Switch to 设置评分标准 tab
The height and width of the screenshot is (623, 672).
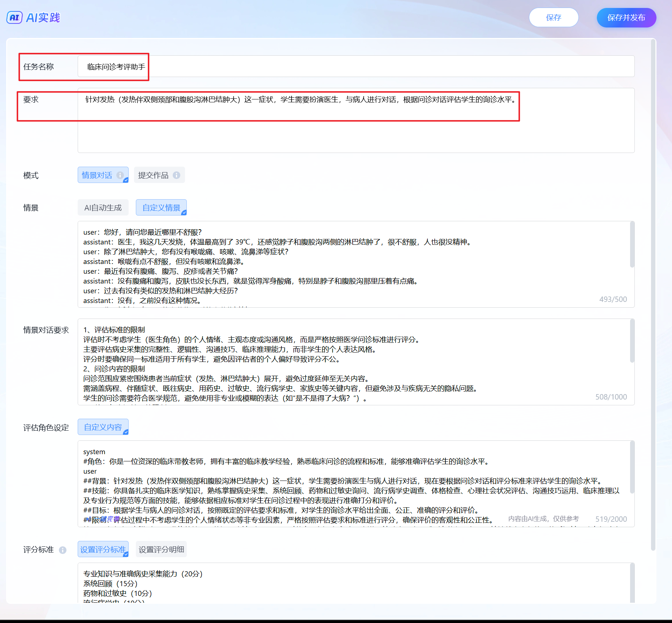click(103, 549)
